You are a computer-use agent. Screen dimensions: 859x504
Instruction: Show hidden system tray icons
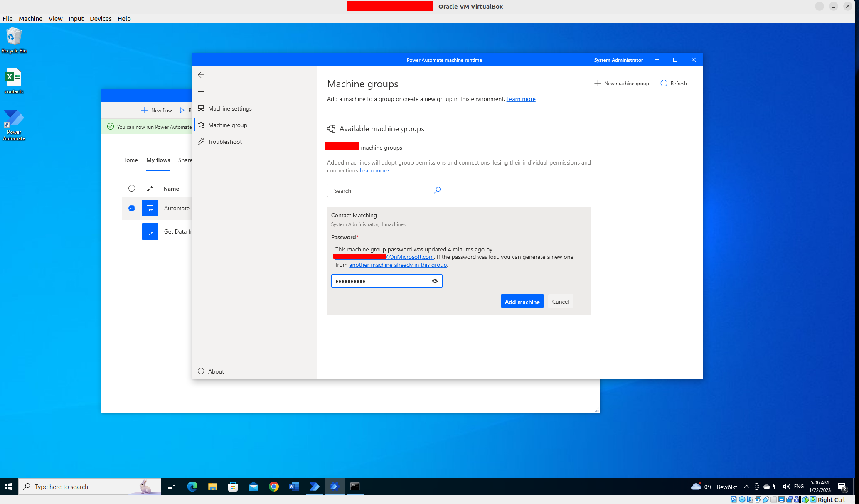tap(746, 487)
